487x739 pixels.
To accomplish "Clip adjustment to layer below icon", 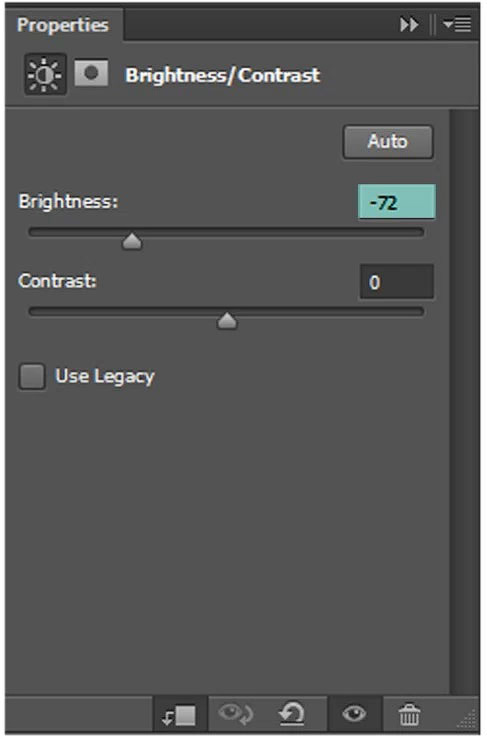I will click(x=179, y=715).
